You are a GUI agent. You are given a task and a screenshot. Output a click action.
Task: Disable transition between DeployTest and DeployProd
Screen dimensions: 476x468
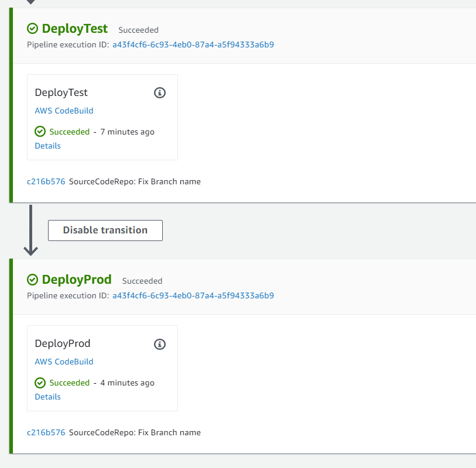pos(105,230)
